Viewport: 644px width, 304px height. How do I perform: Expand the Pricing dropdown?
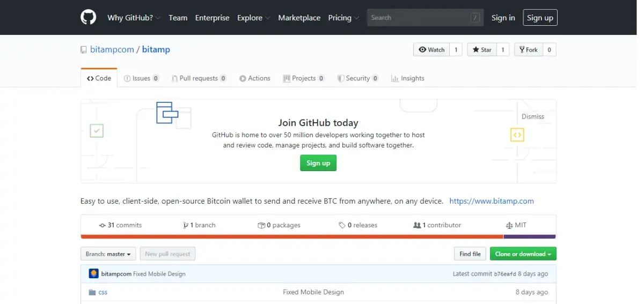tap(343, 18)
